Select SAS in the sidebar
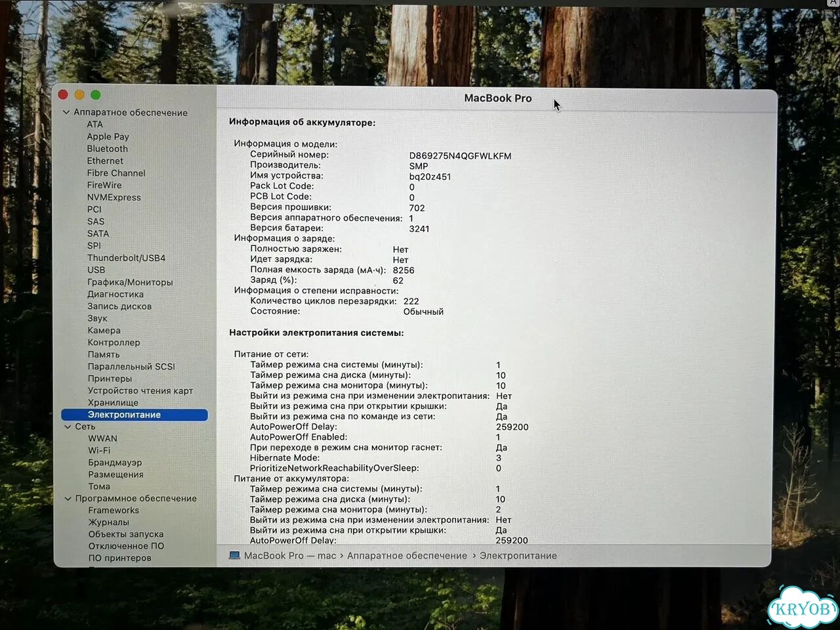 [96, 222]
